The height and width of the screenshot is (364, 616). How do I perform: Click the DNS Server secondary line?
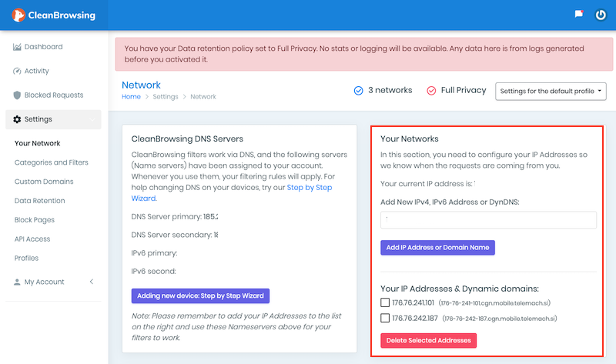tap(175, 235)
